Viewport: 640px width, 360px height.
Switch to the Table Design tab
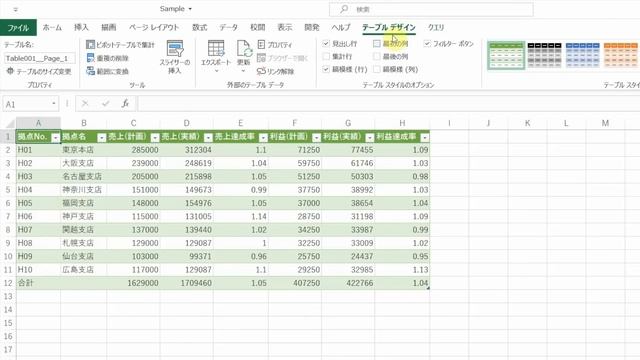pos(389,27)
